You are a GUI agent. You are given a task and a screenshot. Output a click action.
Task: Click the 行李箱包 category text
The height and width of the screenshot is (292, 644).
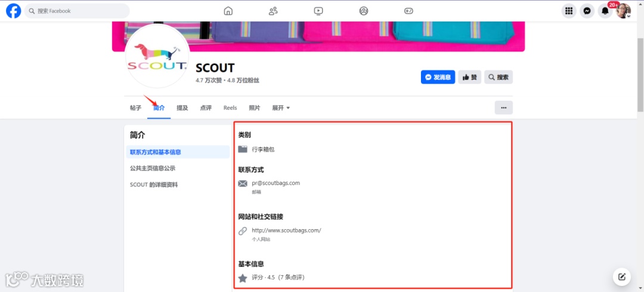[263, 149]
